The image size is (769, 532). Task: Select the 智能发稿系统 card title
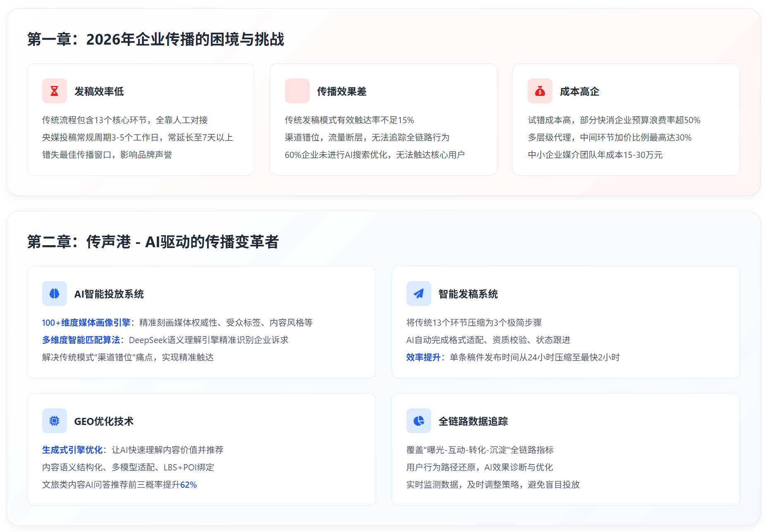click(468, 294)
